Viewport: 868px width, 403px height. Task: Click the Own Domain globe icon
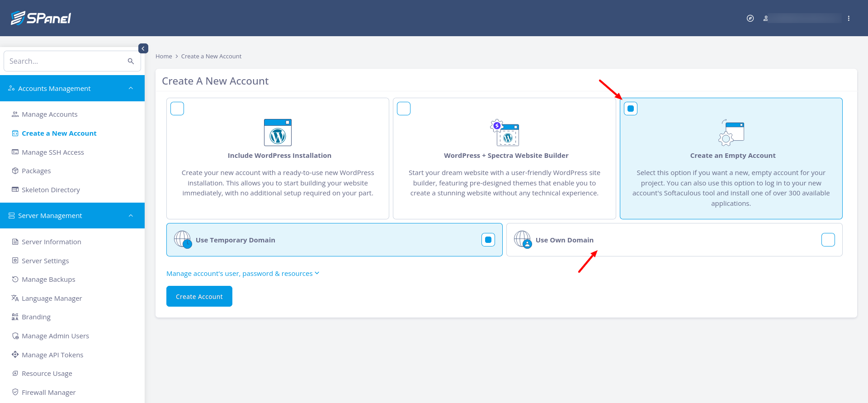click(x=523, y=239)
